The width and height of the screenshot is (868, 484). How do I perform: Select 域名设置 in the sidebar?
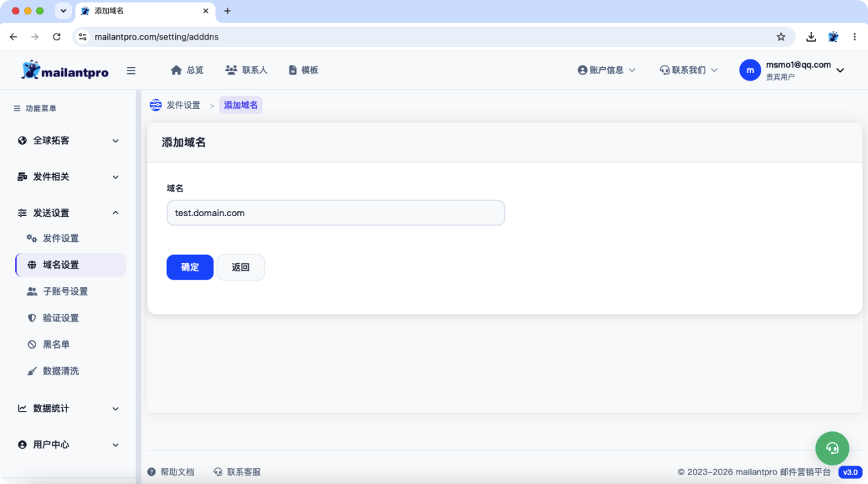(x=70, y=265)
